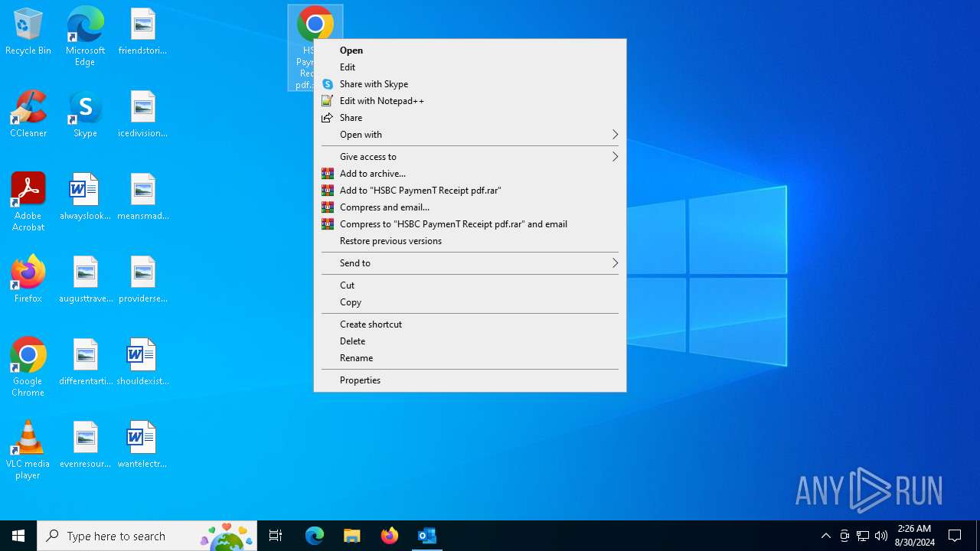Click the Share context menu entry

tap(470, 118)
